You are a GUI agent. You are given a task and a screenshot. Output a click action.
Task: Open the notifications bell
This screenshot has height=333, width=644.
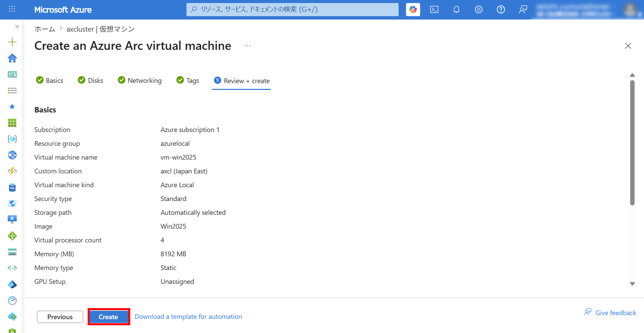click(456, 10)
